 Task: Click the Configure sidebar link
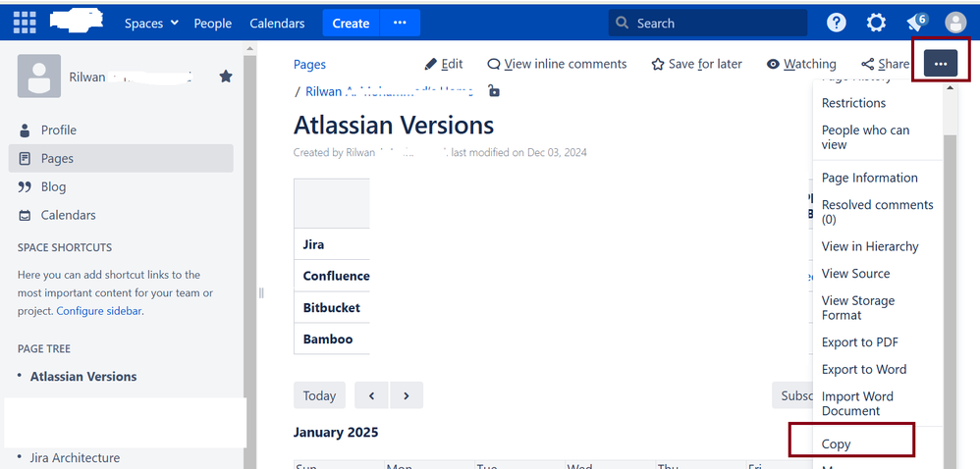(x=99, y=310)
